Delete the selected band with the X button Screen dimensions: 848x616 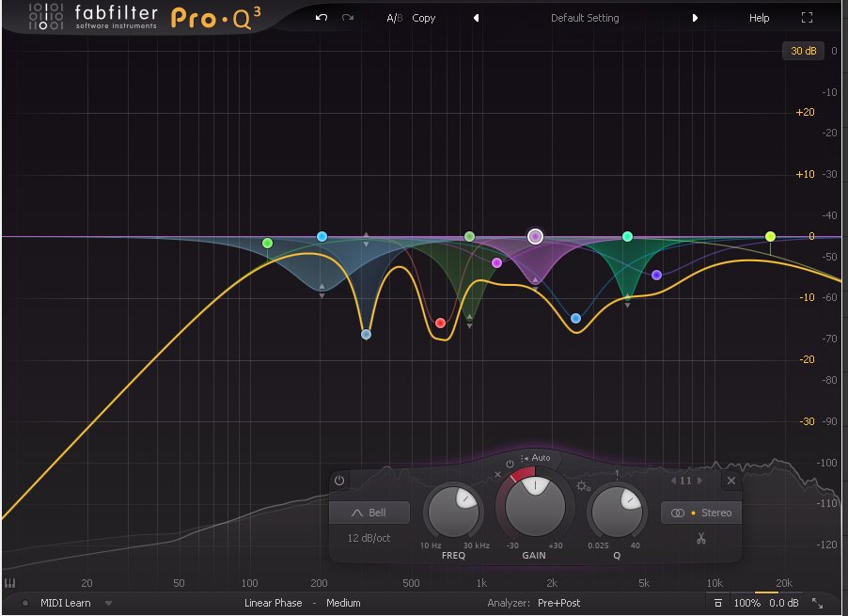(x=731, y=481)
